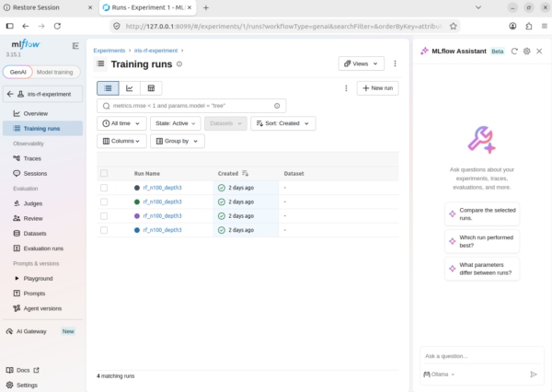
Task: Close the MLflow Assistant panel
Action: (x=539, y=51)
